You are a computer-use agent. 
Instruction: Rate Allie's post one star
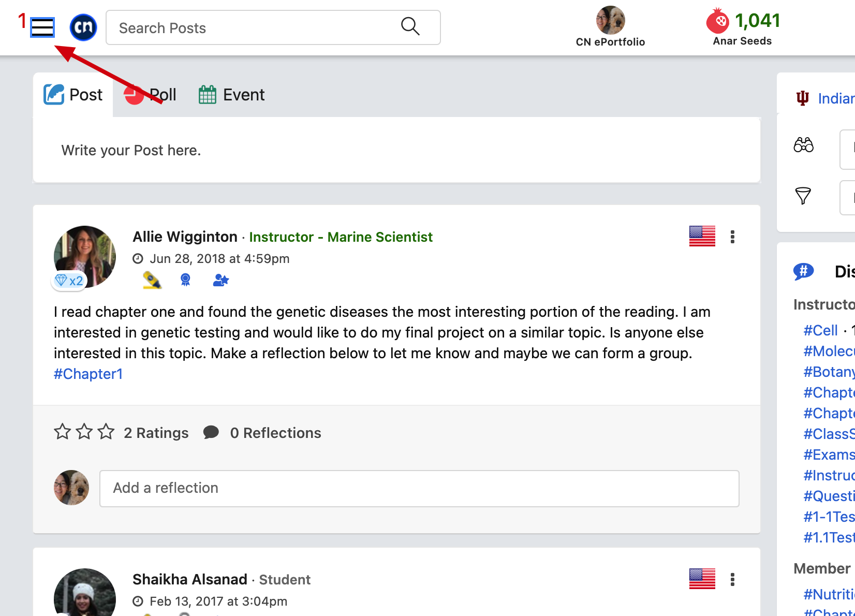click(63, 431)
